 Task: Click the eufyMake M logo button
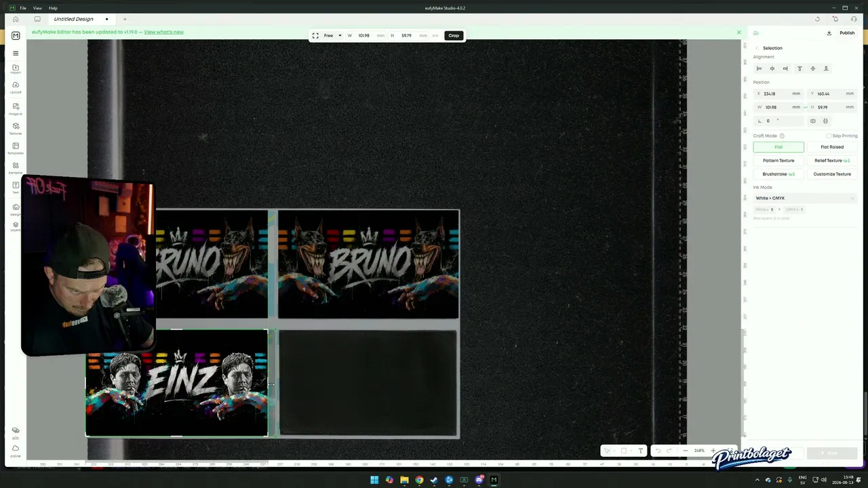tap(16, 35)
